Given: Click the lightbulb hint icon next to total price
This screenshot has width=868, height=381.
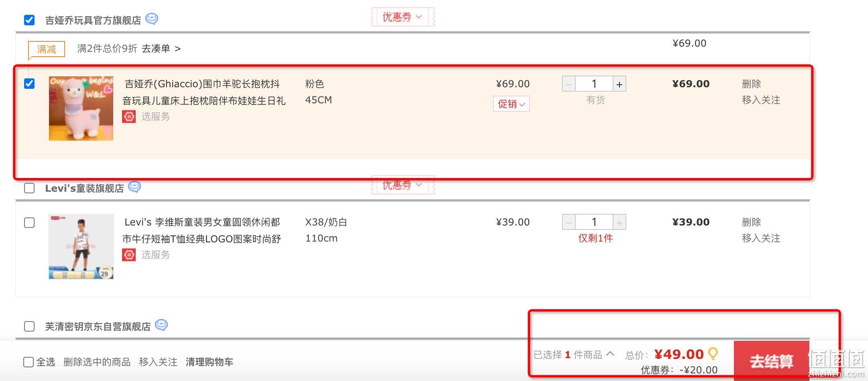Looking at the screenshot, I should tap(713, 354).
